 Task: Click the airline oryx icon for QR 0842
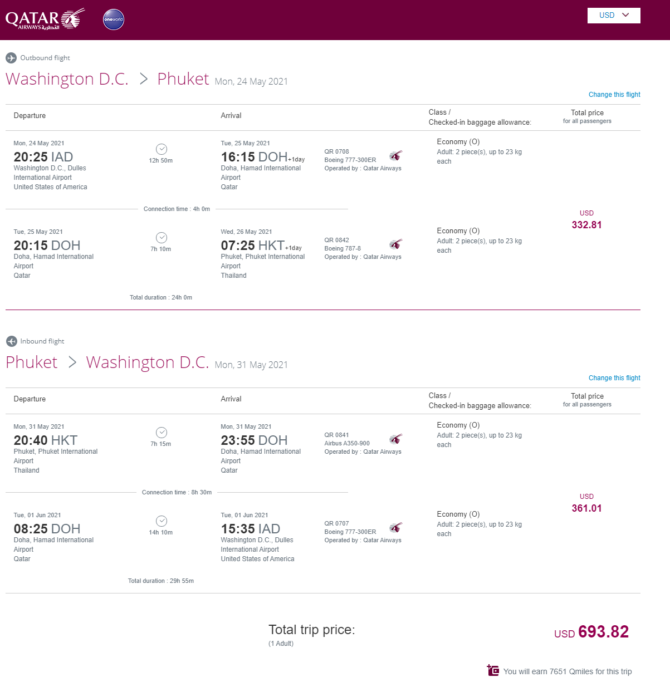(x=395, y=244)
